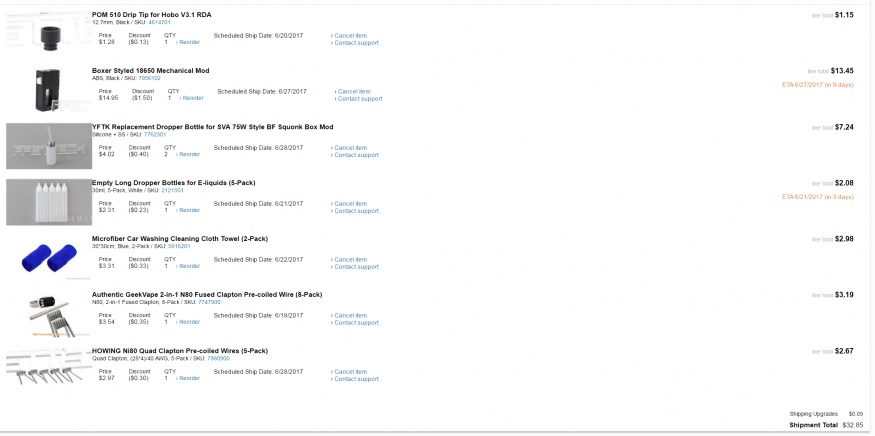Click SKU 5816201 for the Microfiber Towel
Image resolution: width=875 pixels, height=436 pixels.
182,246
